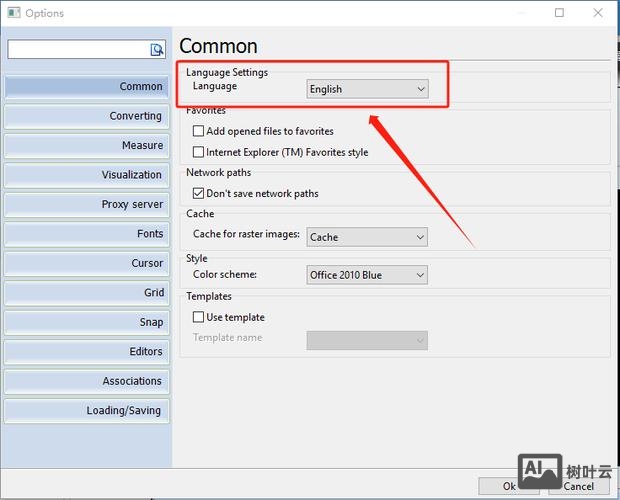Screen dimensions: 620x500
Task: Switch to the Grid section
Action: coord(86,293)
